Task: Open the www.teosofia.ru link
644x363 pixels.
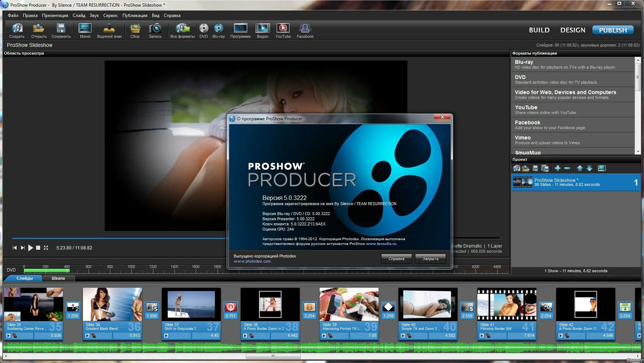Action: pos(381,244)
